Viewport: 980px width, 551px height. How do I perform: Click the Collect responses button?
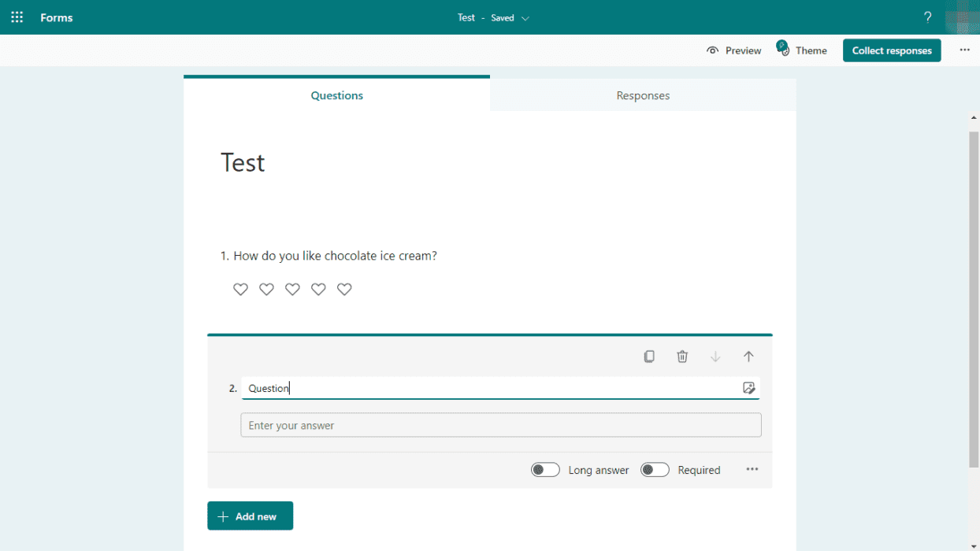click(x=892, y=50)
